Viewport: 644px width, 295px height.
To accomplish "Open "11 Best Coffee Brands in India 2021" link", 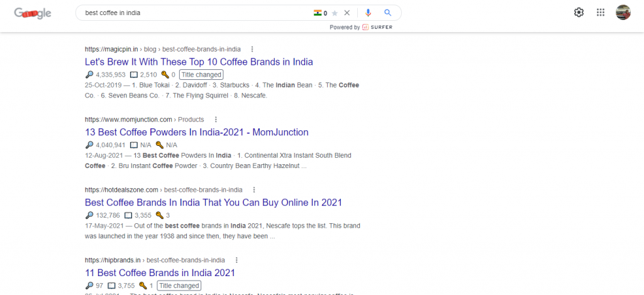I will [x=160, y=273].
